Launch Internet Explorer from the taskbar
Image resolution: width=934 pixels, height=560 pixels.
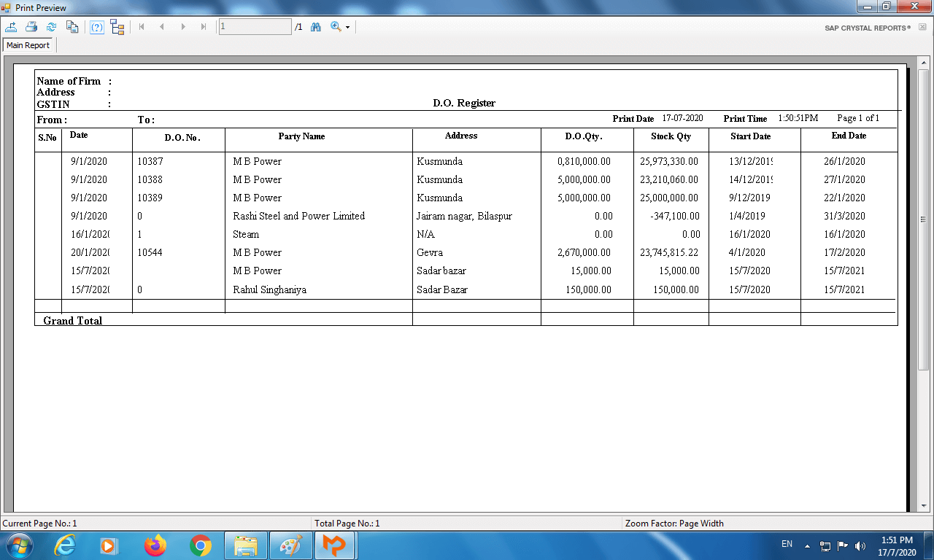64,545
